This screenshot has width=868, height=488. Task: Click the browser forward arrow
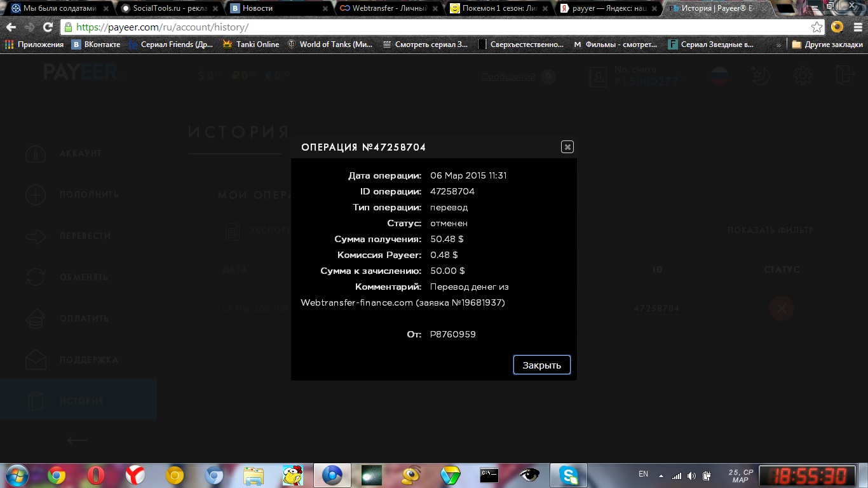29,27
